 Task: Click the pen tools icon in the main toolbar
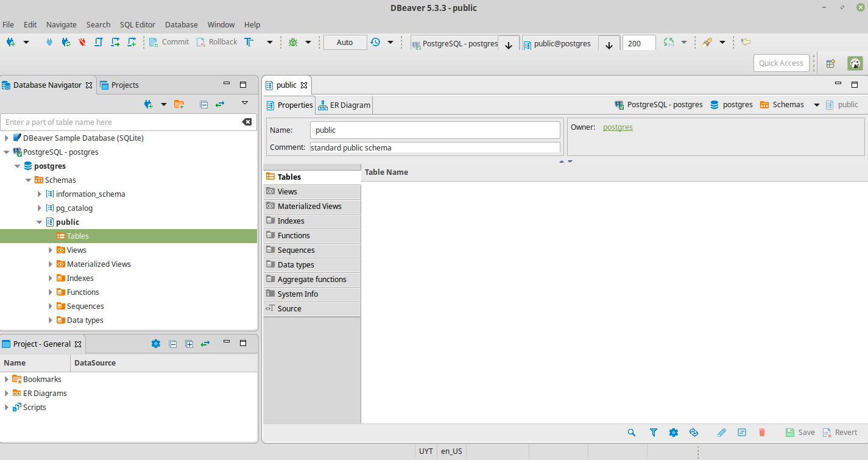[707, 42]
